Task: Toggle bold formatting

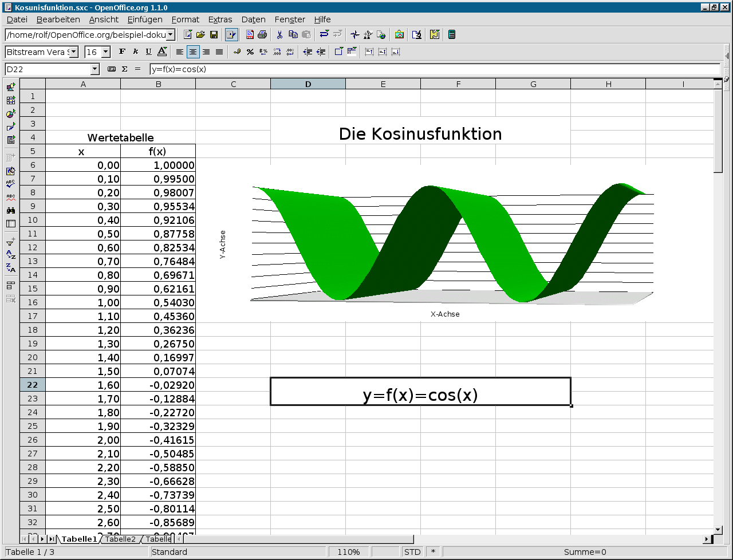Action: pos(122,52)
